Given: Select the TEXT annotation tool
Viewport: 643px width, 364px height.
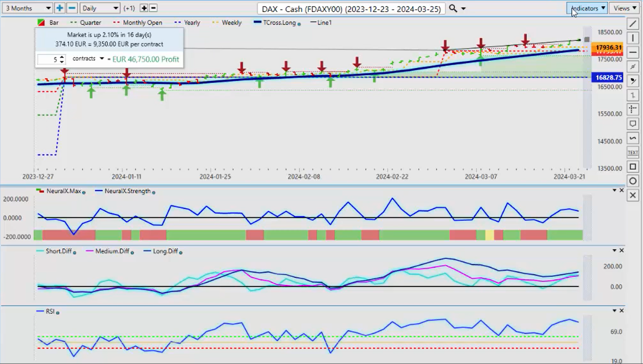Looking at the screenshot, I should point(633,152).
